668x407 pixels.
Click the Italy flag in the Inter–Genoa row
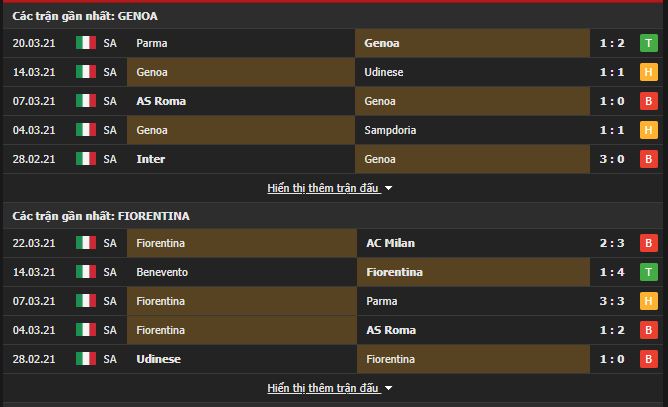pos(86,159)
